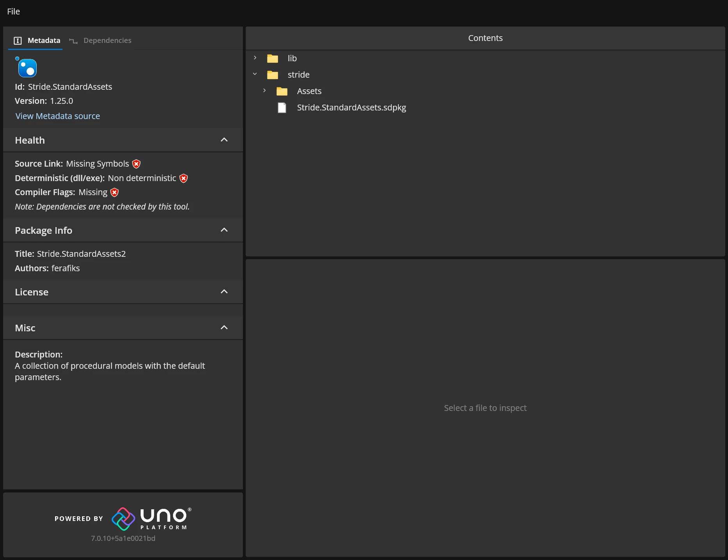Open the View Metadata source link
This screenshot has width=728, height=560.
click(58, 116)
